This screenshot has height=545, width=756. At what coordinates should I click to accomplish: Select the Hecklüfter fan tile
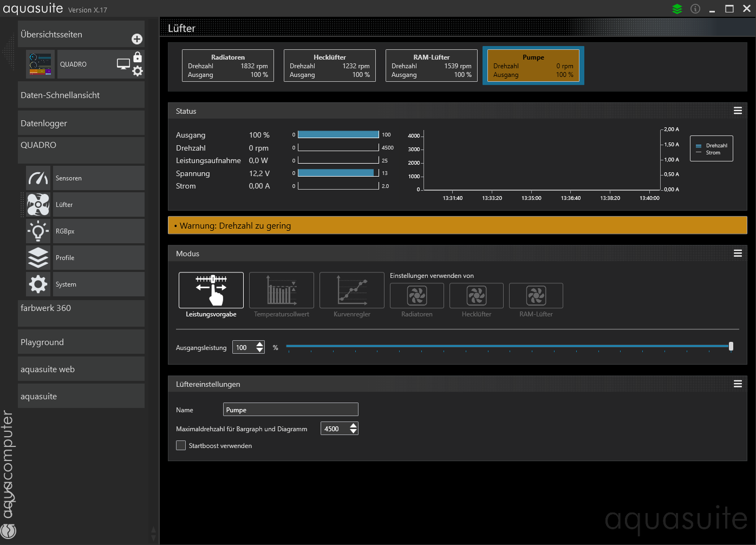click(x=330, y=66)
